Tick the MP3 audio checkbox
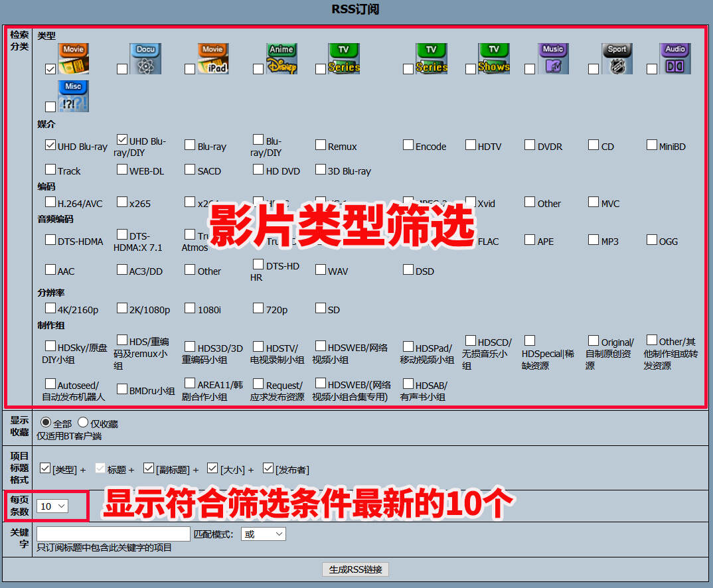Image resolution: width=713 pixels, height=588 pixels. (x=593, y=240)
